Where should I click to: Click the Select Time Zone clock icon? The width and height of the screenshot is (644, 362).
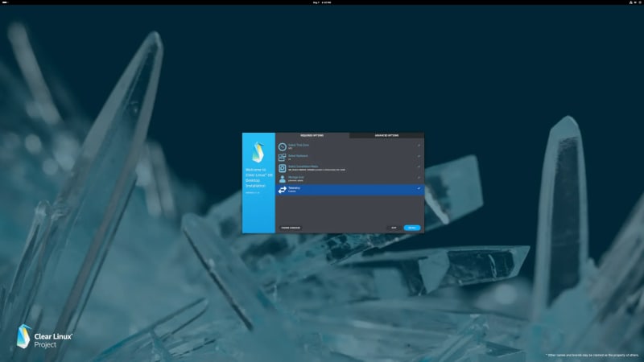coord(282,147)
